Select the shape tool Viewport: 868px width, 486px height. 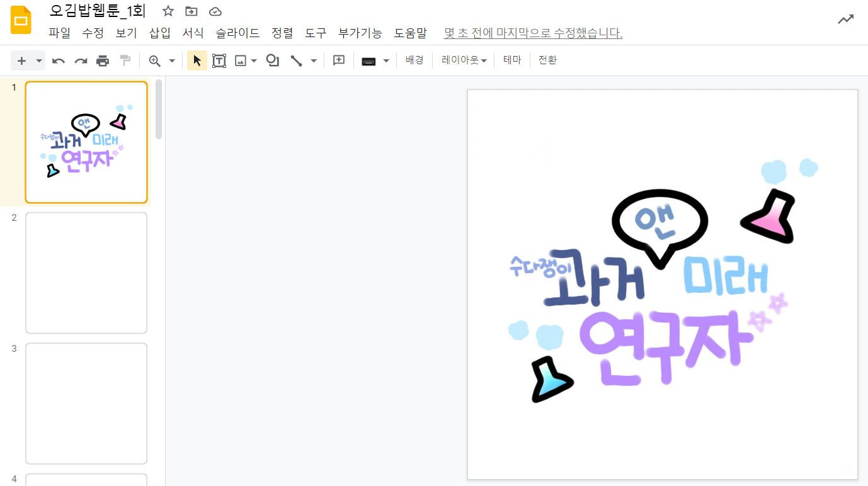pos(273,60)
